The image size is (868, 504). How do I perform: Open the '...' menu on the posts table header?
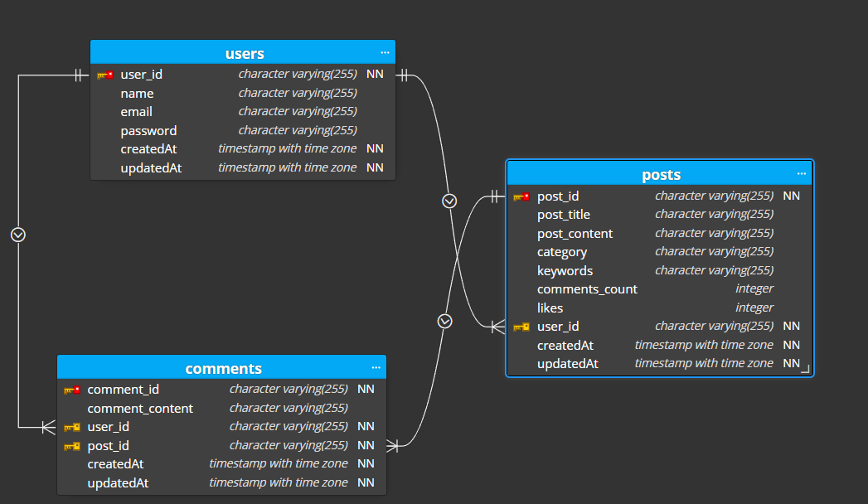pos(801,173)
